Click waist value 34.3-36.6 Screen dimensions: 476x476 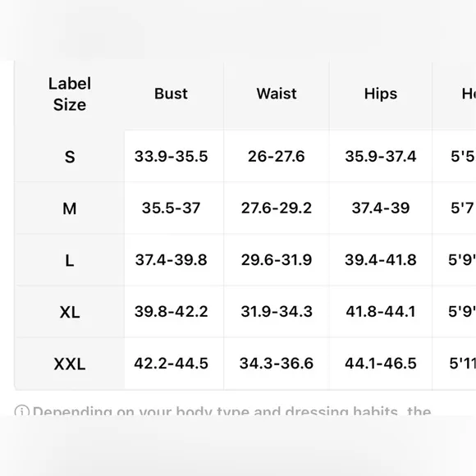click(277, 364)
